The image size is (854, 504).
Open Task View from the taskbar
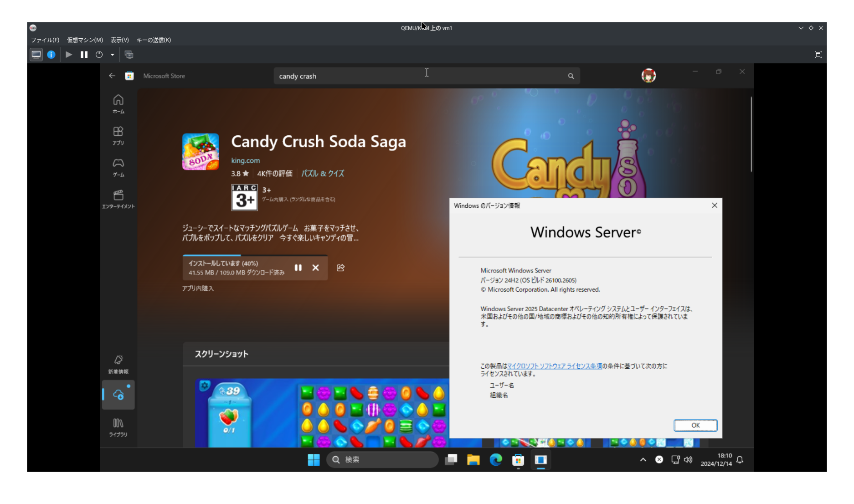pos(451,460)
